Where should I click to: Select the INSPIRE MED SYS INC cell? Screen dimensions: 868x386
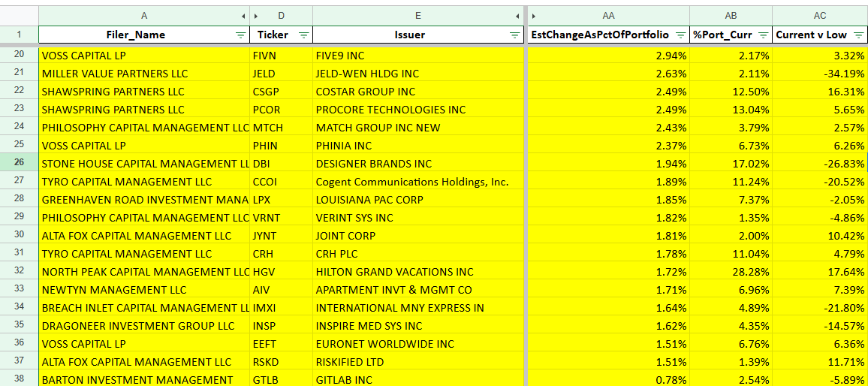(418, 326)
